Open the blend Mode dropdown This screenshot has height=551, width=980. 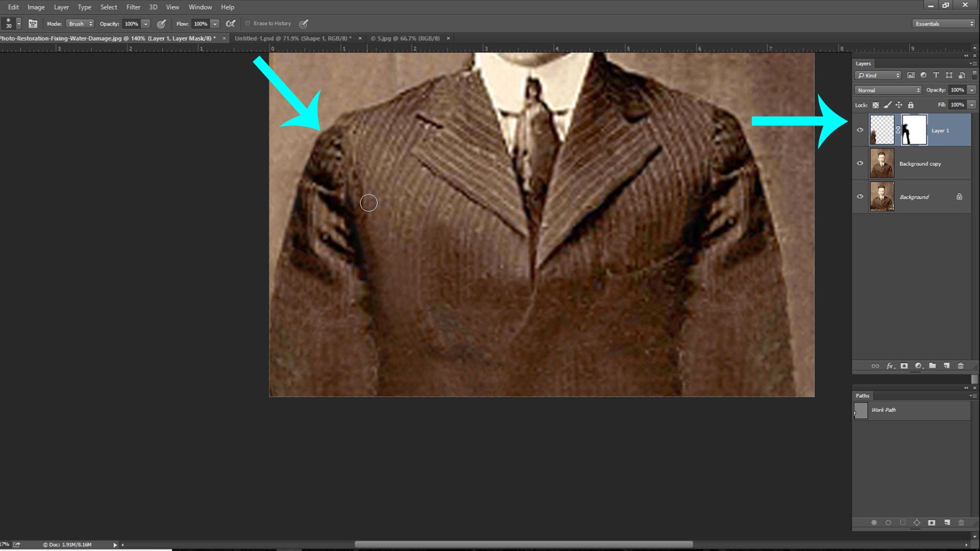[887, 90]
